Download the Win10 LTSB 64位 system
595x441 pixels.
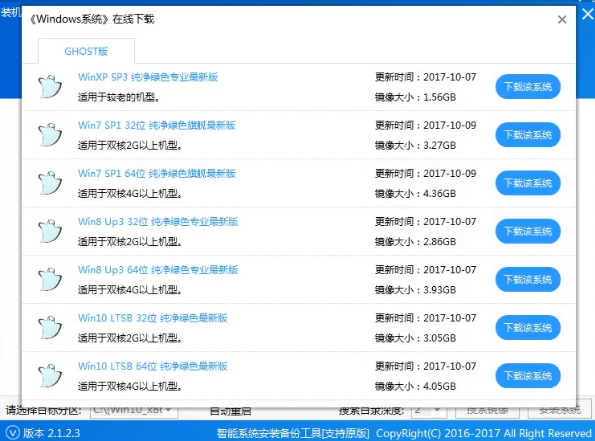[528, 376]
